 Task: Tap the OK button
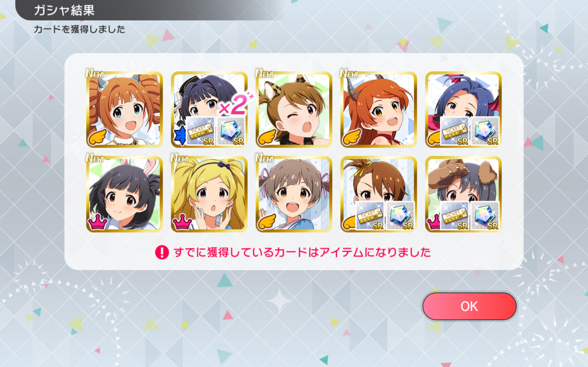469,306
